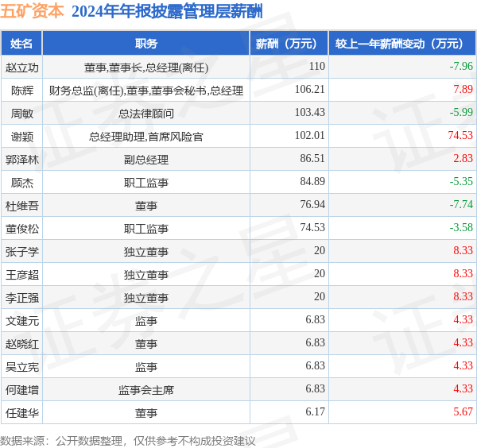Select the 姓名 column header
This screenshot has width=477, height=448.
[21, 43]
